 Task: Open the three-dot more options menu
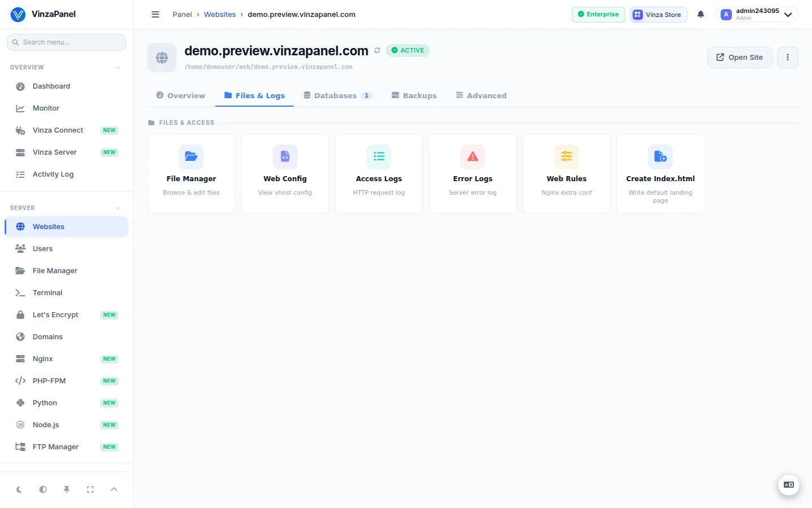(788, 57)
